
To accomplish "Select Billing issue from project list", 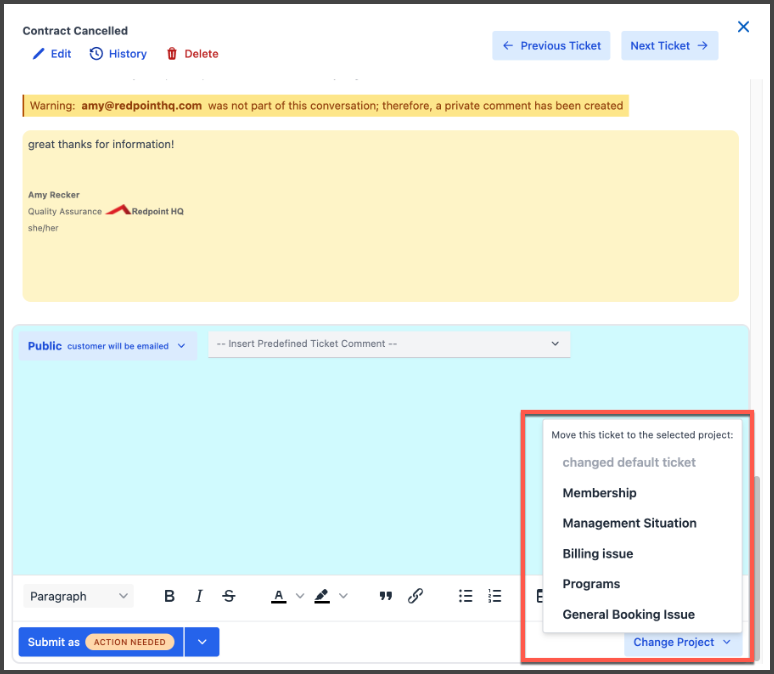I will (597, 554).
